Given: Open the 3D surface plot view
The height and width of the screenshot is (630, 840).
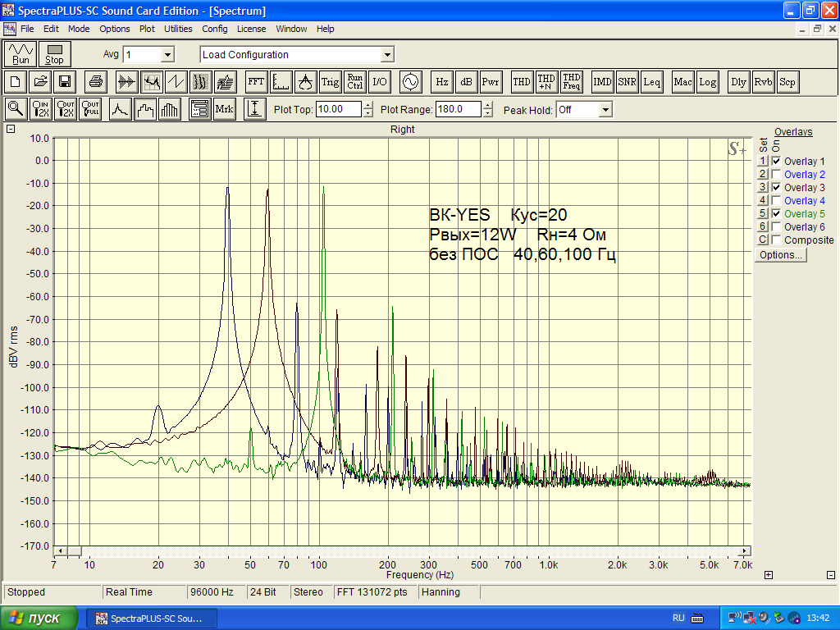Looking at the screenshot, I should 226,82.
